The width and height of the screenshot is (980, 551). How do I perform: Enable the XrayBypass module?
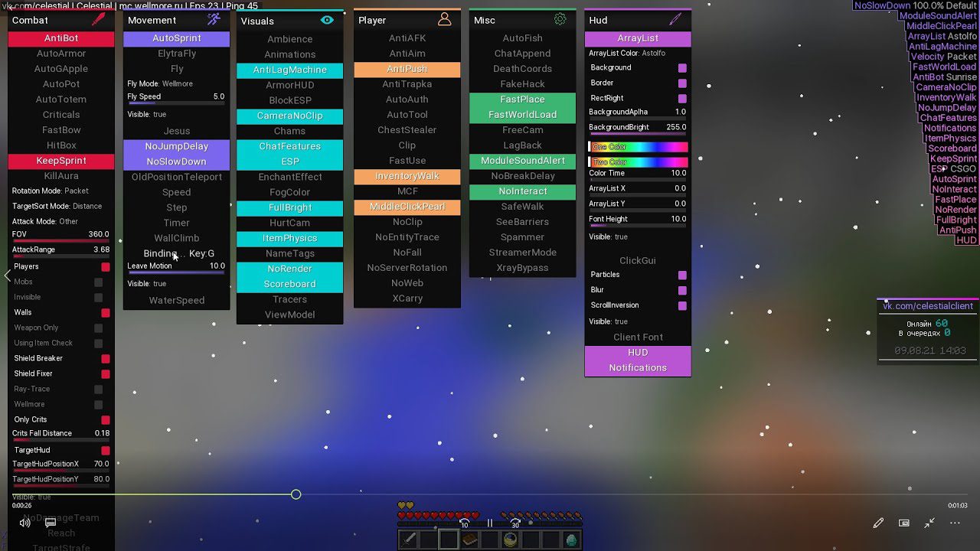click(x=523, y=268)
